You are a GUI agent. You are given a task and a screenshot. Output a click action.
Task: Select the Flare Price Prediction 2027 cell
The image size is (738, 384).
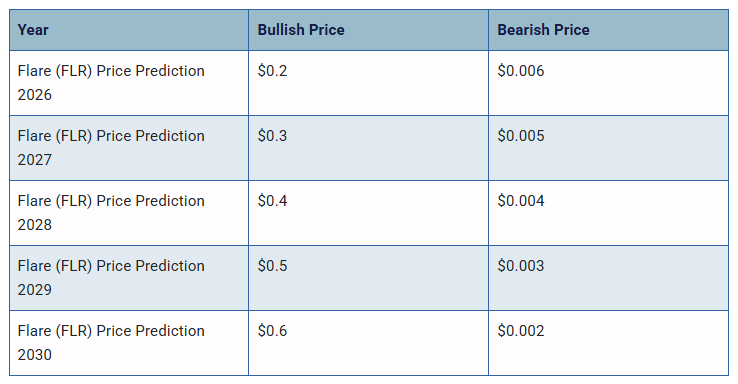point(129,148)
